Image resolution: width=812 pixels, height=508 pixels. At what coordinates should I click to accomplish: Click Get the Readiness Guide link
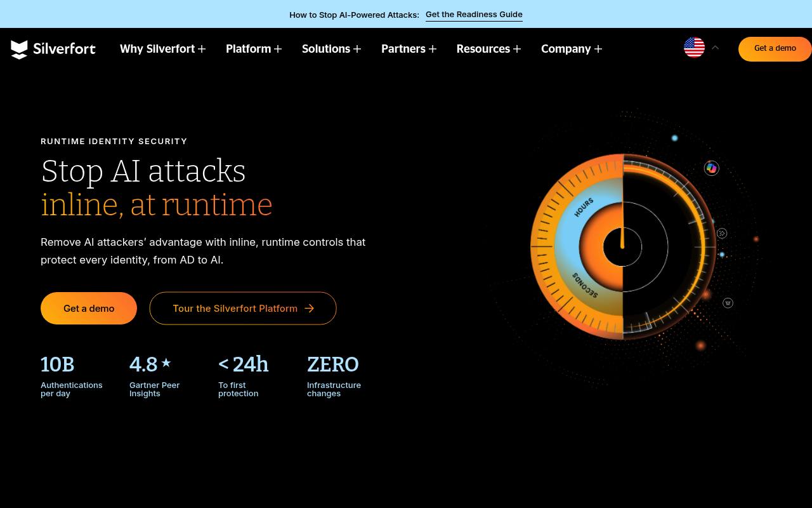point(474,15)
